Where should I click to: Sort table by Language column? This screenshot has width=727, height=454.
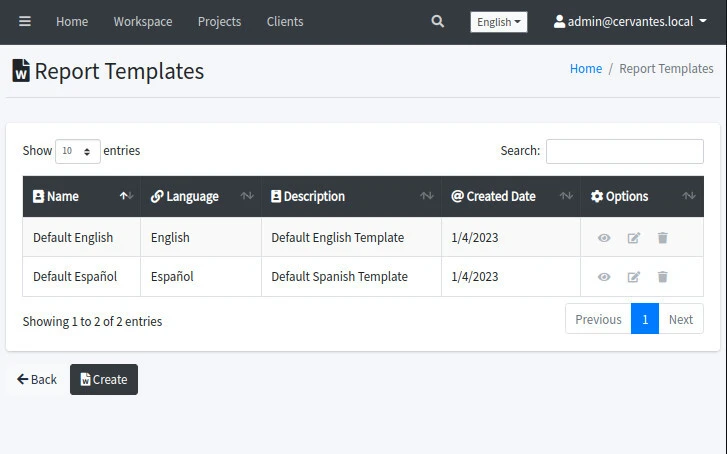pos(200,197)
